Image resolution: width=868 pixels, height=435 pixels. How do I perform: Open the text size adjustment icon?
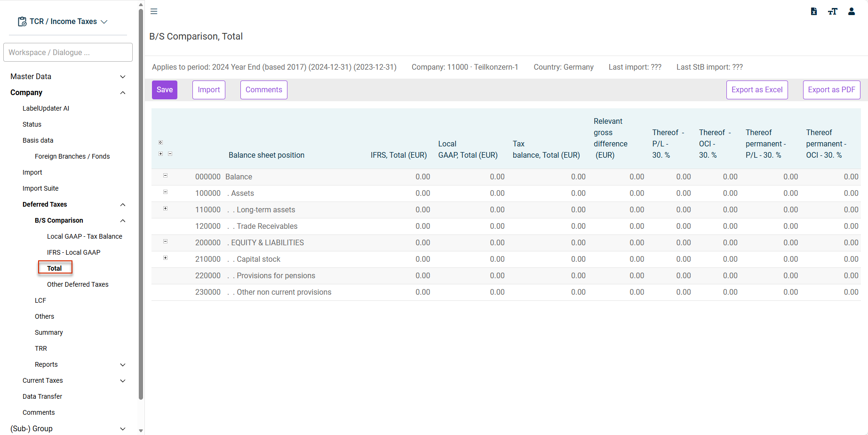[833, 11]
